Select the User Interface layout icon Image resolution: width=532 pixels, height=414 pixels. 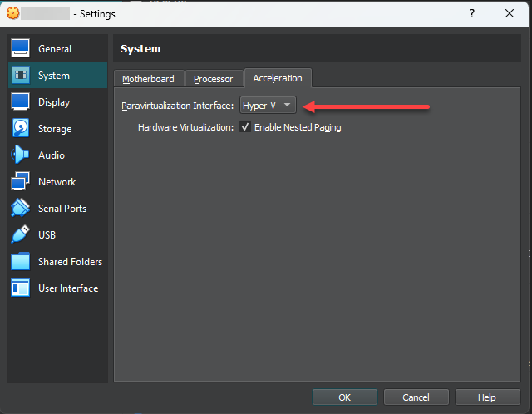(21, 288)
